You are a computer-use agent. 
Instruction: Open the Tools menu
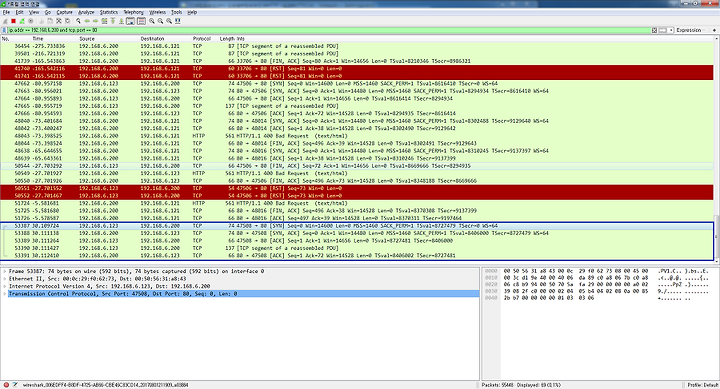point(177,12)
